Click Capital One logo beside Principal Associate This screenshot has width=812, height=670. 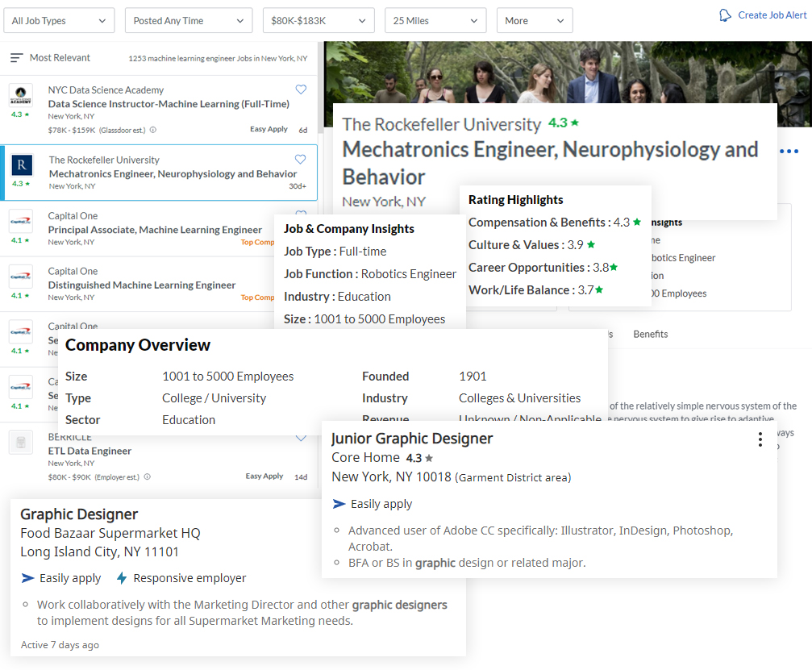[x=21, y=221]
